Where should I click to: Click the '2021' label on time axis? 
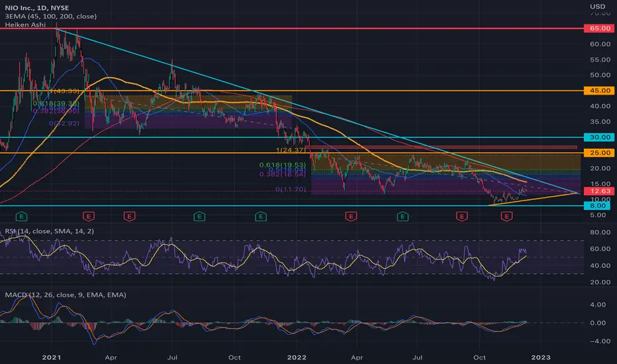(52, 357)
